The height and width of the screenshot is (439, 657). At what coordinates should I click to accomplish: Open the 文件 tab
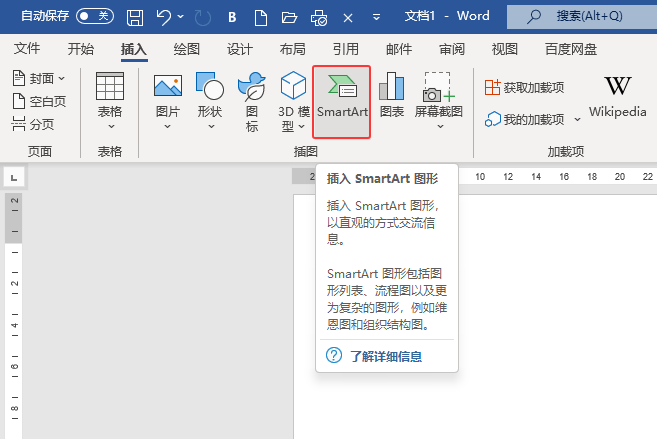point(27,49)
